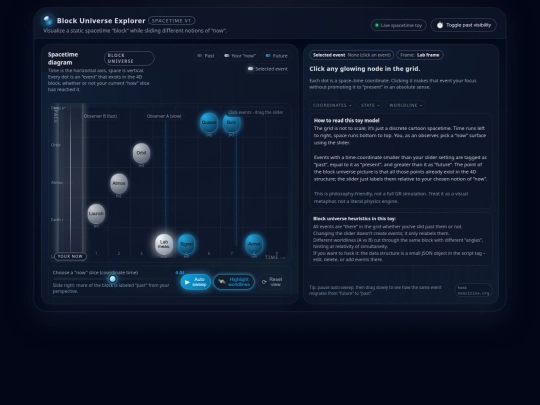This screenshot has height=405, width=540.
Task: Select the Atmos event node
Action: (x=119, y=183)
